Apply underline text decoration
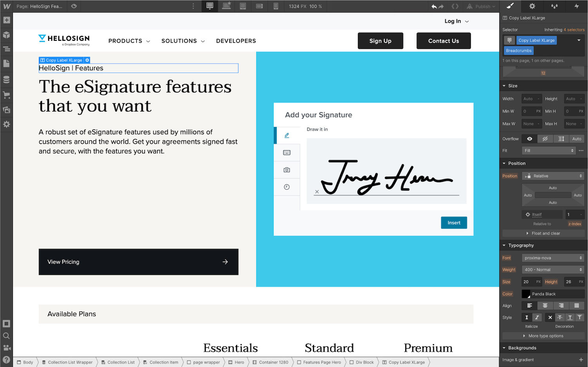Image resolution: width=588 pixels, height=367 pixels. [570, 317]
